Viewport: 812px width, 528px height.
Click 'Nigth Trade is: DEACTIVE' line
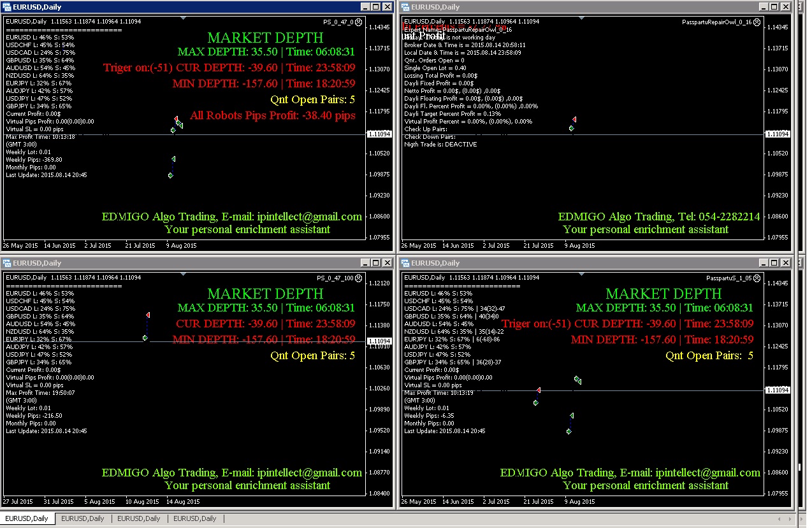[x=440, y=145]
